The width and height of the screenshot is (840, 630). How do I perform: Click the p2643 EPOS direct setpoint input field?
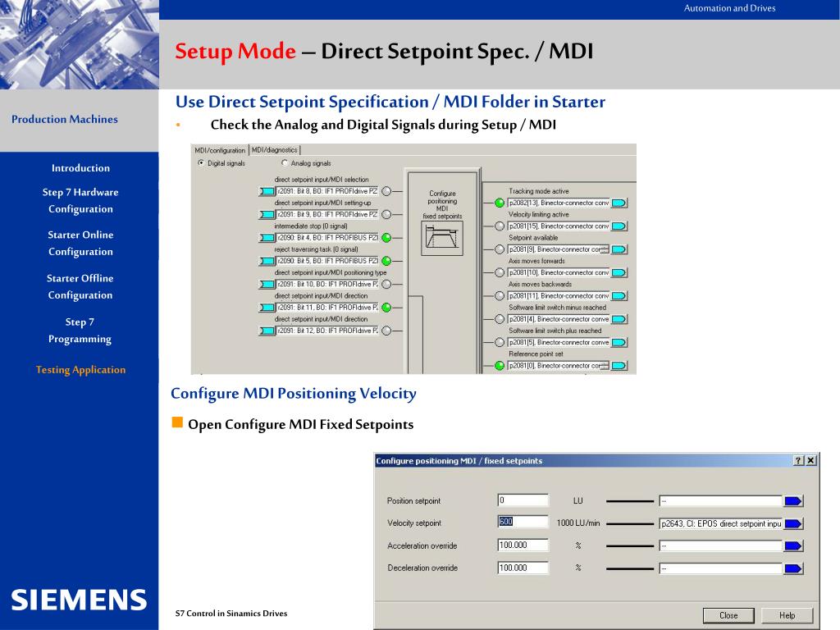tap(721, 523)
